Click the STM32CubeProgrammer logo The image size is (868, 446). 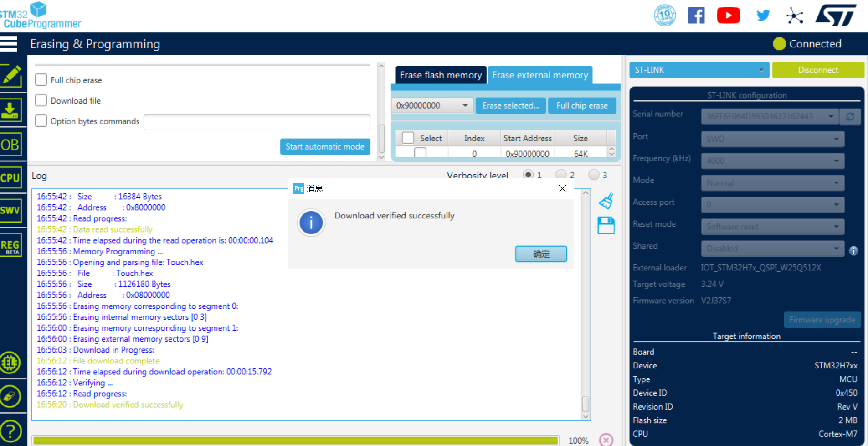(x=40, y=15)
